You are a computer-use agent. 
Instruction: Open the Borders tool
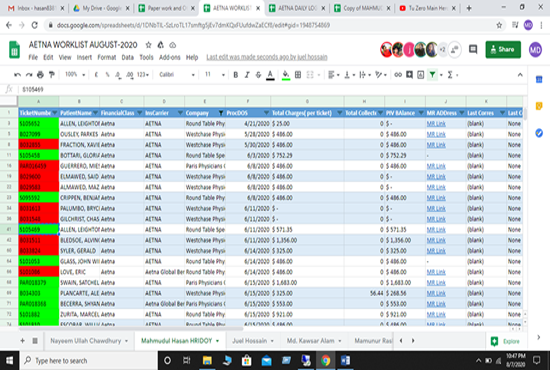click(298, 75)
